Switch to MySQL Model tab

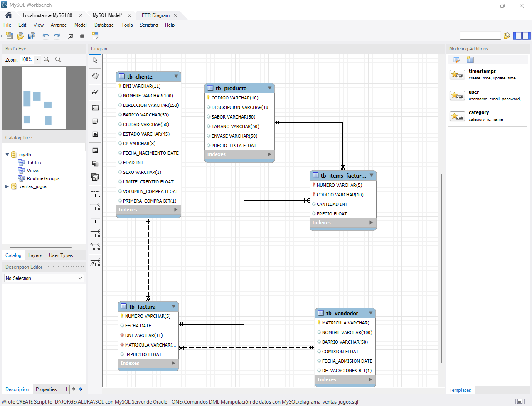(x=107, y=15)
